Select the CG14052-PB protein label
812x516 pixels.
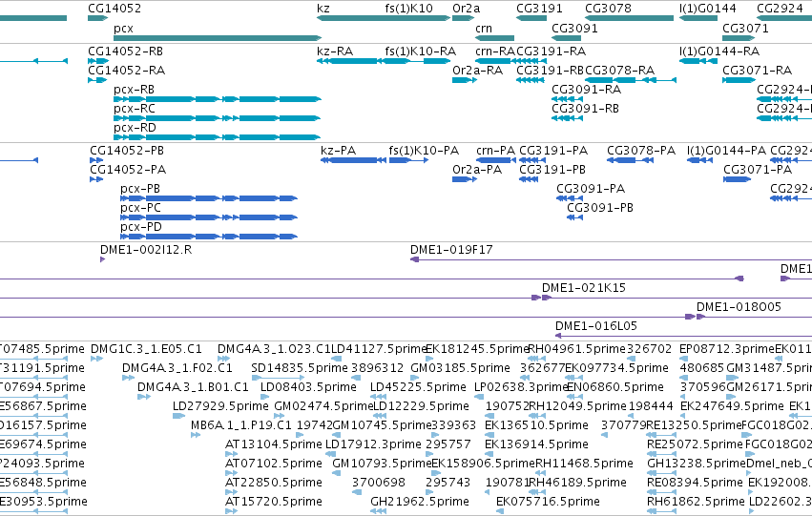pyautogui.click(x=127, y=151)
